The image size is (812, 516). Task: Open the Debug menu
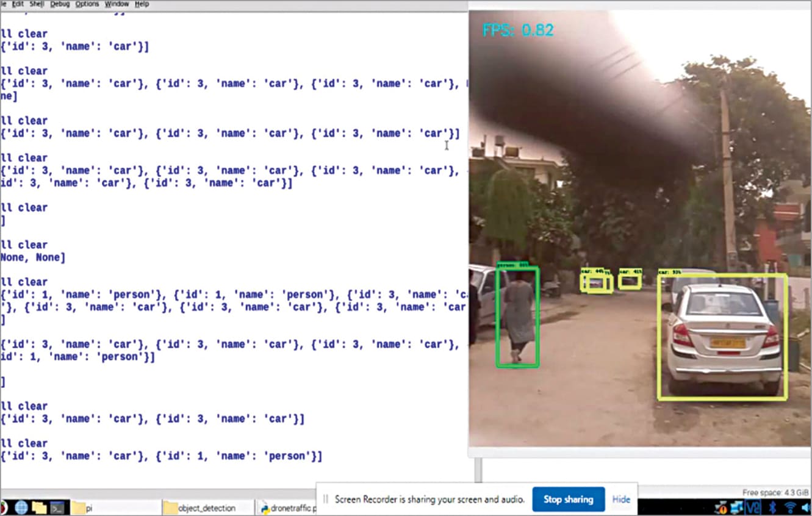tap(59, 4)
